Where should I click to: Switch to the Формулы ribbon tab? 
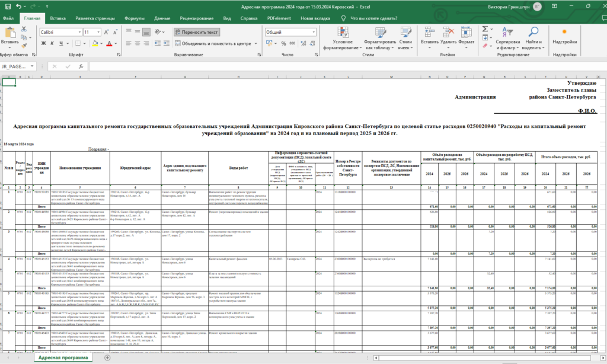[x=135, y=18]
